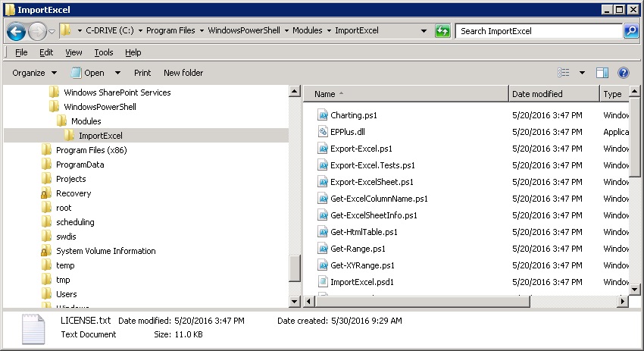This screenshot has width=644, height=351.
Task: Open the File menu
Action: (21, 52)
